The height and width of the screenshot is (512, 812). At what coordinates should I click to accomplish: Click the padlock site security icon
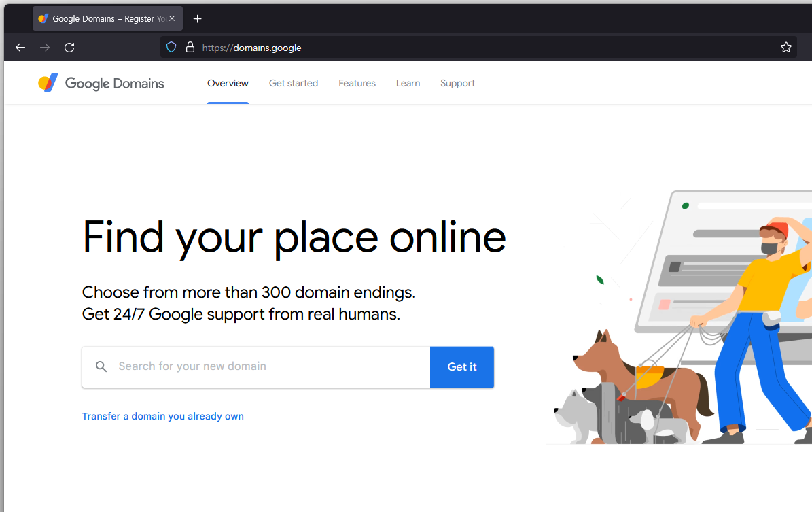190,48
